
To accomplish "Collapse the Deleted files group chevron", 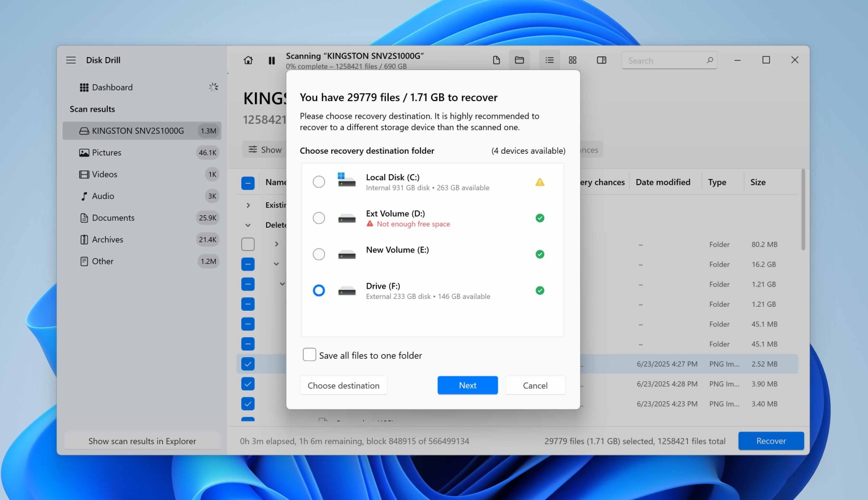I will pos(248,225).
